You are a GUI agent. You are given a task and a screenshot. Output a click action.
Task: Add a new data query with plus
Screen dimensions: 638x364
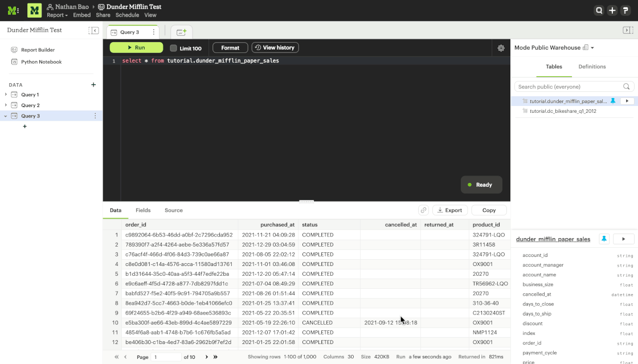pos(93,85)
